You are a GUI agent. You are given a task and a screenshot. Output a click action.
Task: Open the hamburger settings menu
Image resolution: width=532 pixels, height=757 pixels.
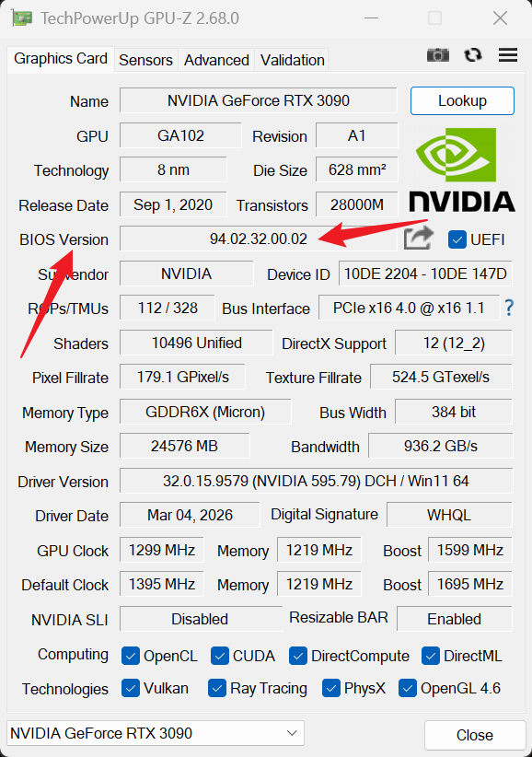click(508, 55)
